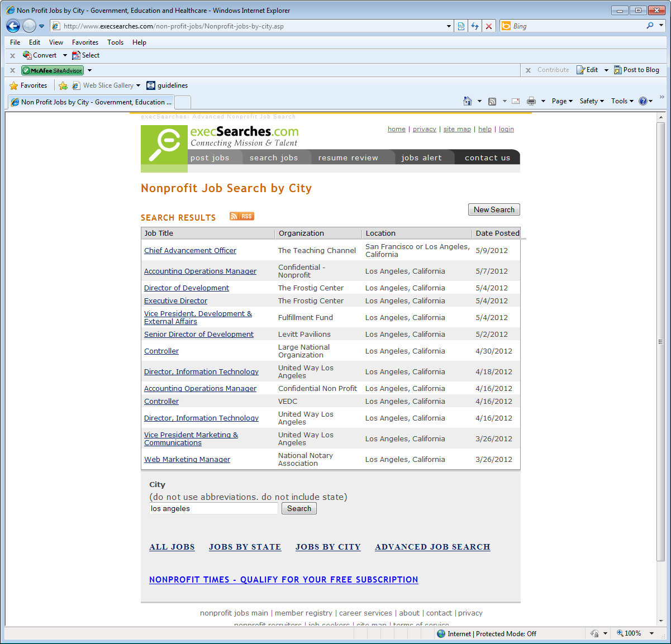The height and width of the screenshot is (644, 671).
Task: Open the Web Marketing Manager job link
Action: (x=187, y=460)
